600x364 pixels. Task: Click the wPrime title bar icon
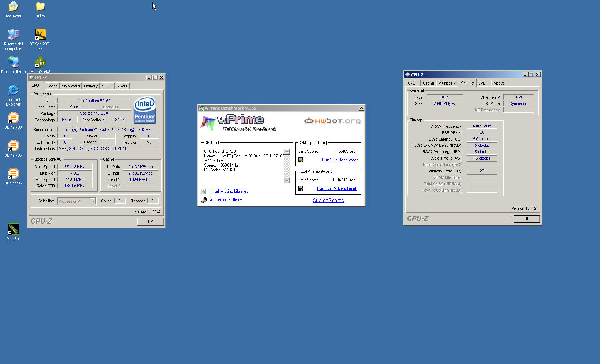click(x=202, y=108)
